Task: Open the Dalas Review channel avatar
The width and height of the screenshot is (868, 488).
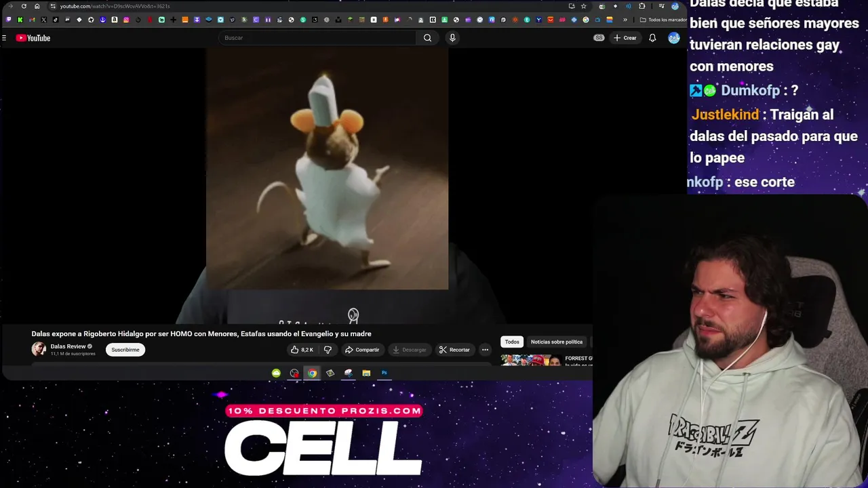Action: 39,349
